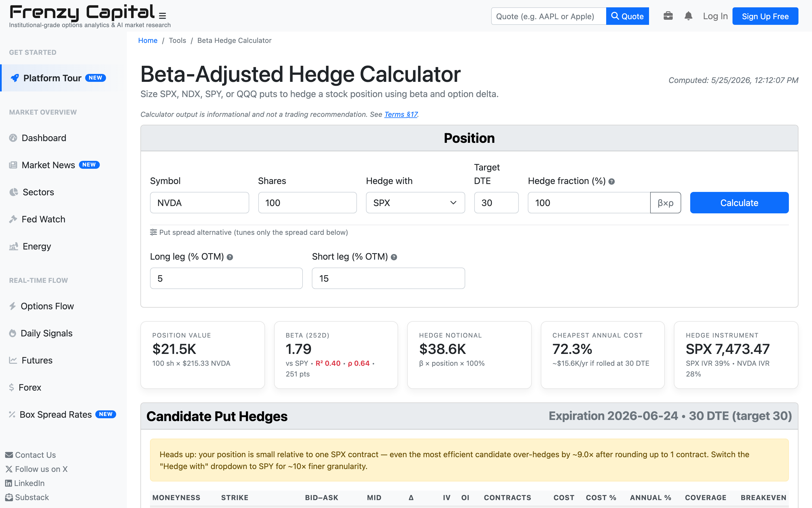Click the sliders icon beside Put spread alternative

coord(153,232)
